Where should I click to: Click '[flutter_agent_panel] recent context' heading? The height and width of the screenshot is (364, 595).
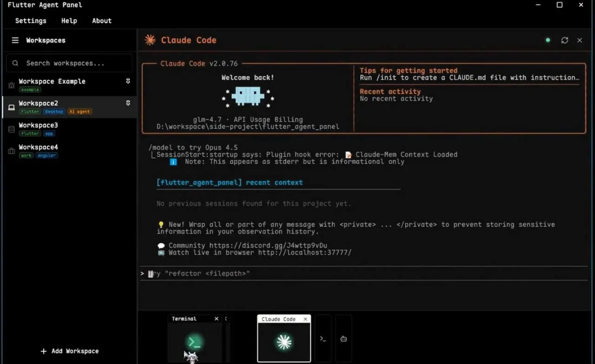click(230, 182)
